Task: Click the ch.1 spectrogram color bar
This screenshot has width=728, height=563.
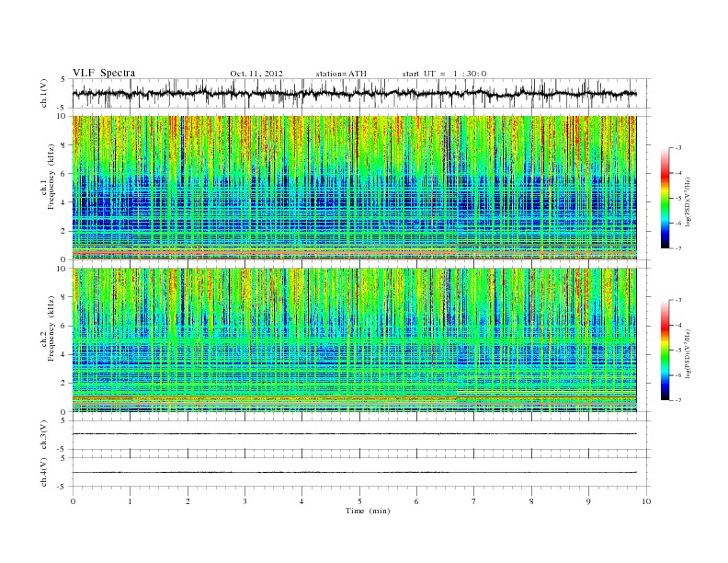Action: pos(665,198)
